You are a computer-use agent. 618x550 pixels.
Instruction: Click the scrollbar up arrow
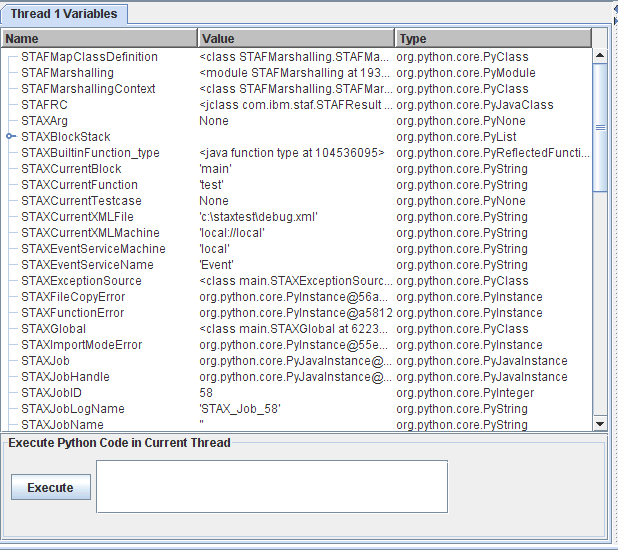tap(600, 55)
